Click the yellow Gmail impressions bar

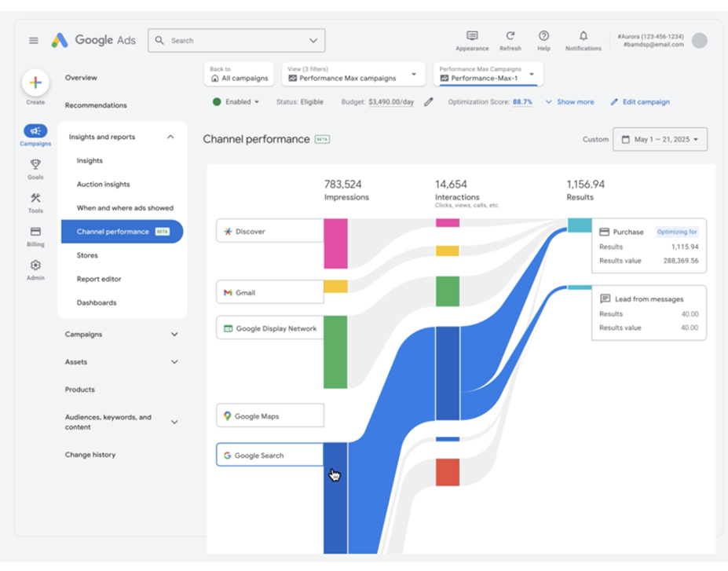pyautogui.click(x=335, y=286)
